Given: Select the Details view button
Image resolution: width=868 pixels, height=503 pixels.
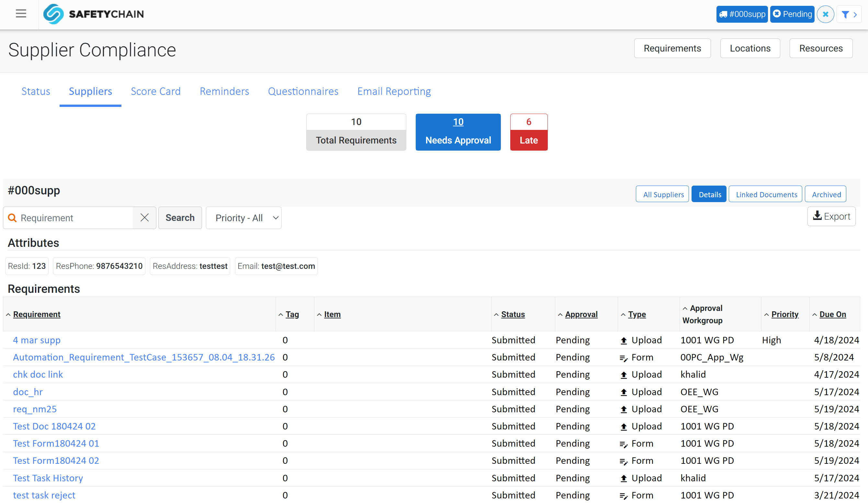Looking at the screenshot, I should 709,194.
